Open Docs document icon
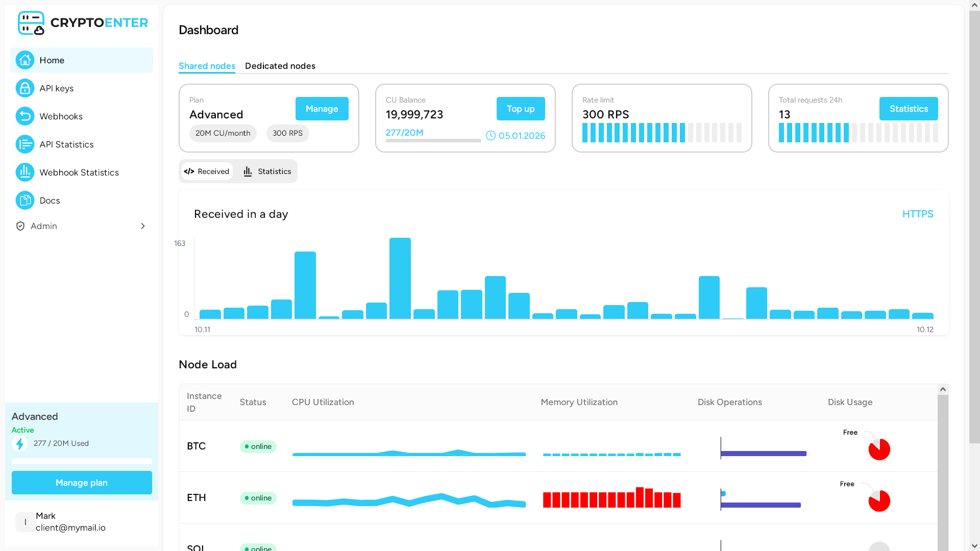The image size is (980, 551). (24, 201)
